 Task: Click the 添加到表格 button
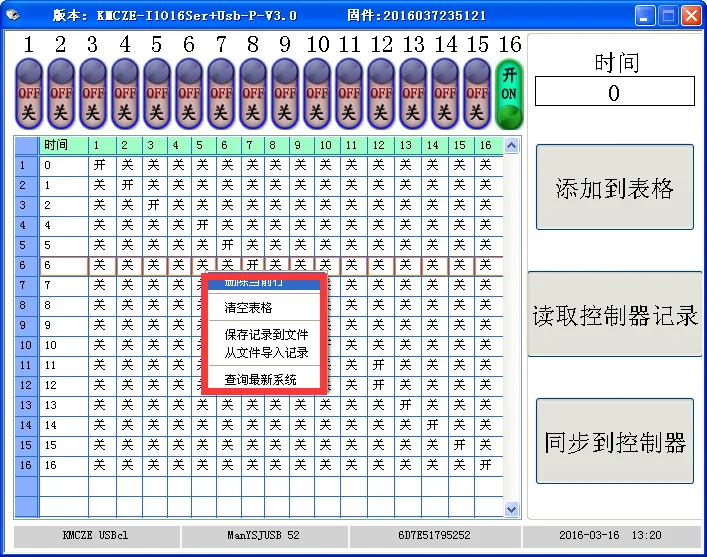[615, 187]
